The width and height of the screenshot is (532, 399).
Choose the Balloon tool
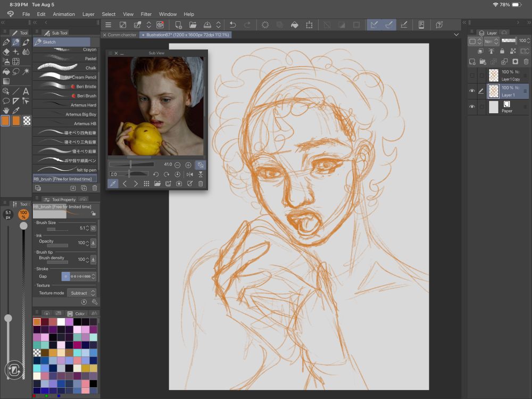[6, 101]
